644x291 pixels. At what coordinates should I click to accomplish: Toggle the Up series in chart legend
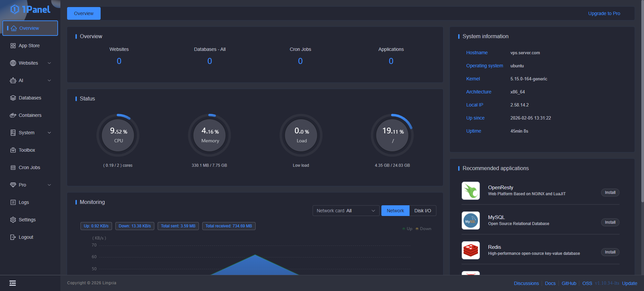tap(407, 229)
